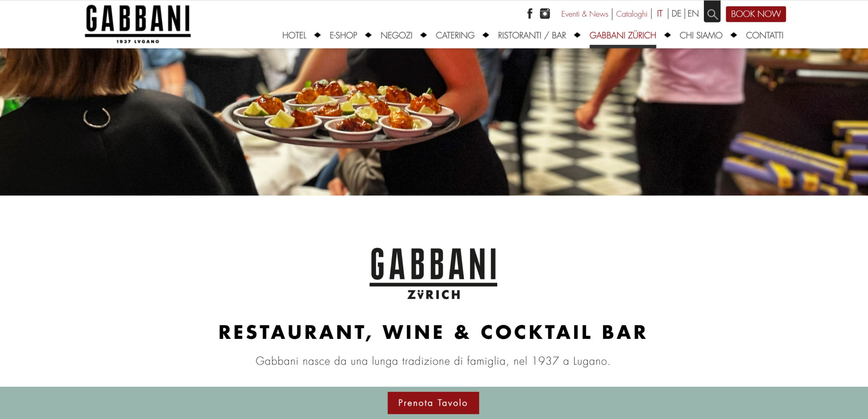Open the Eventi & News link
The height and width of the screenshot is (419, 868).
(585, 14)
